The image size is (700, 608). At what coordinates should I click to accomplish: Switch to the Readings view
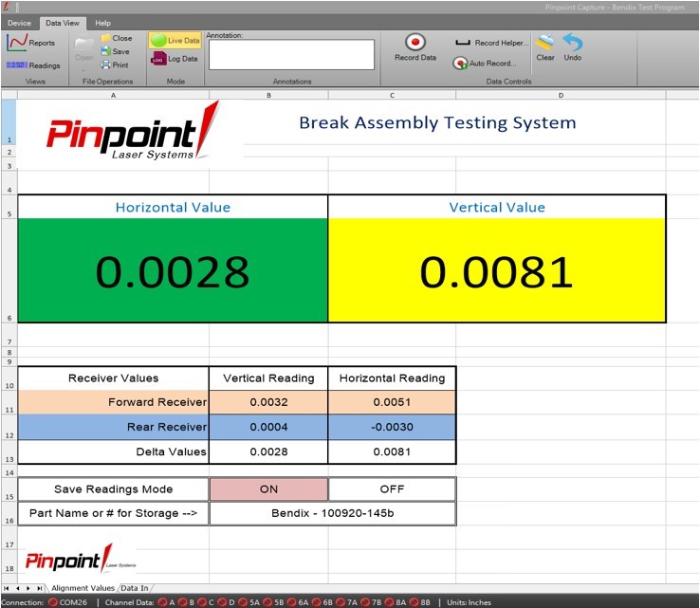coord(33,65)
